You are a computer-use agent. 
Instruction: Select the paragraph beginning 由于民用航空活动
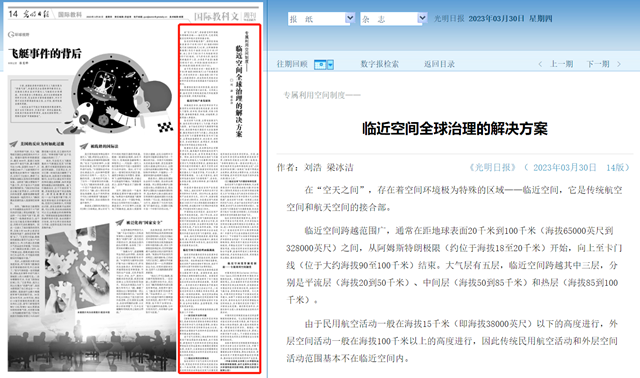452,341
